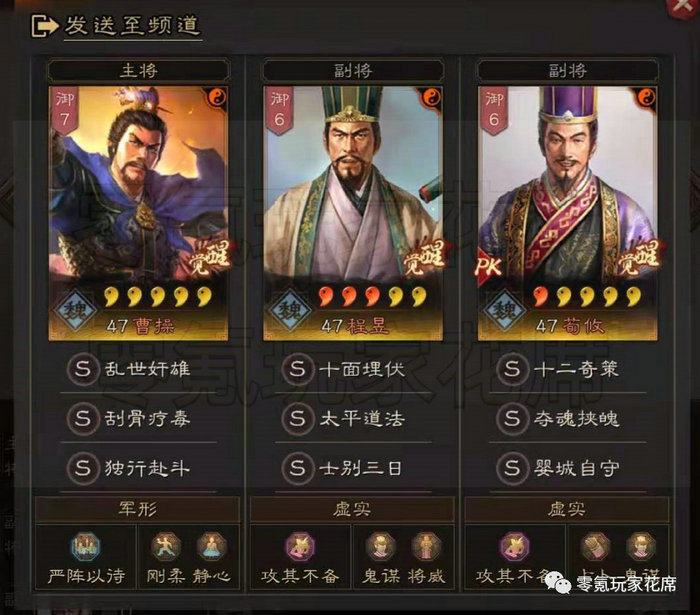Open 程昱's 鬼谋 trait icon

click(380, 546)
